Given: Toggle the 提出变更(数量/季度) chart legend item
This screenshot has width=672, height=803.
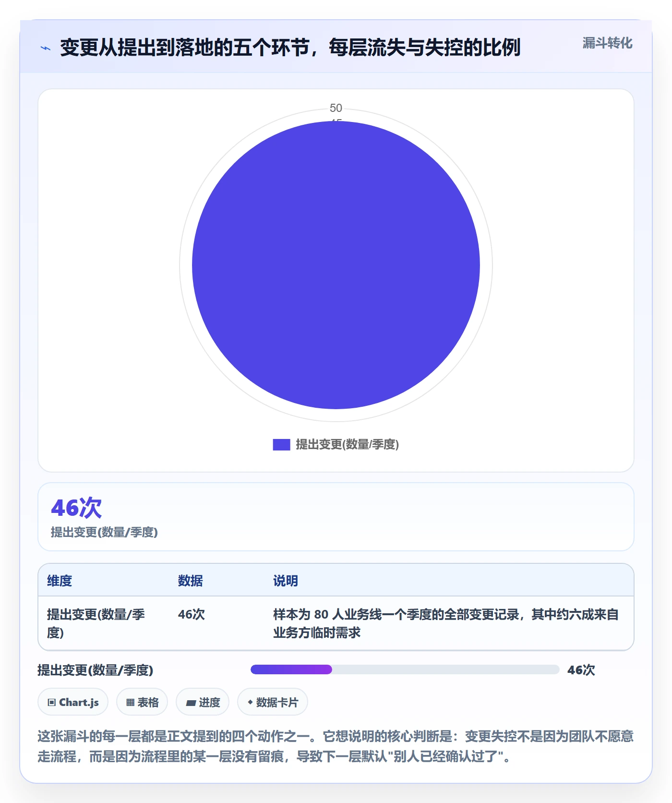Looking at the screenshot, I should tap(336, 445).
